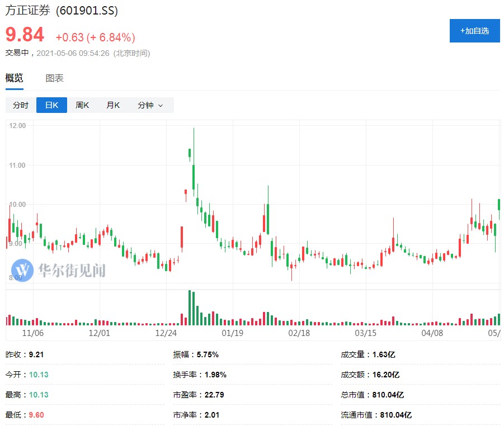Click the 华尔街见闻 watermark logo icon

(x=22, y=271)
